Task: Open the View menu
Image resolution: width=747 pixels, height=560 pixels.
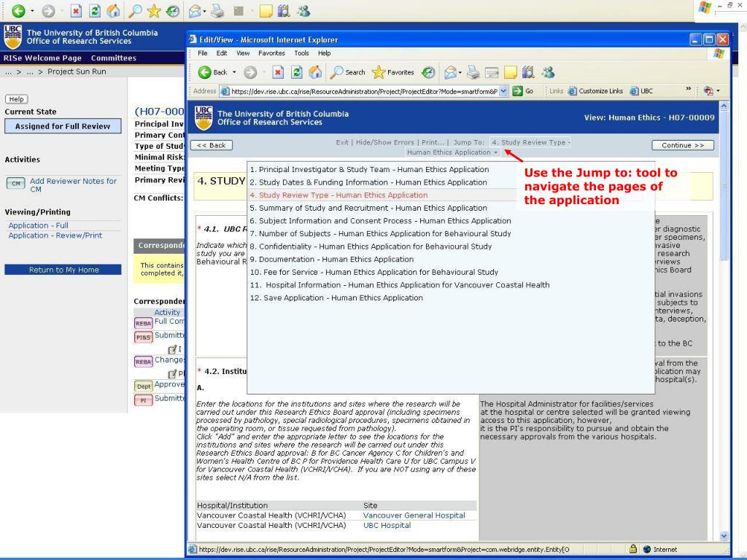Action: 243,53
